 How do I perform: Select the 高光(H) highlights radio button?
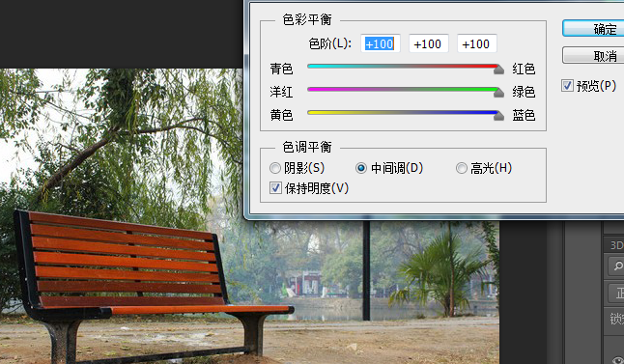coord(461,168)
